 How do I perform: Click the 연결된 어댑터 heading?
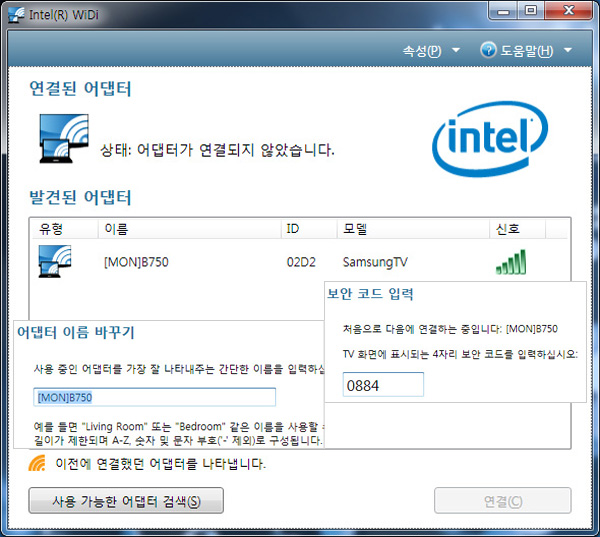pos(80,89)
